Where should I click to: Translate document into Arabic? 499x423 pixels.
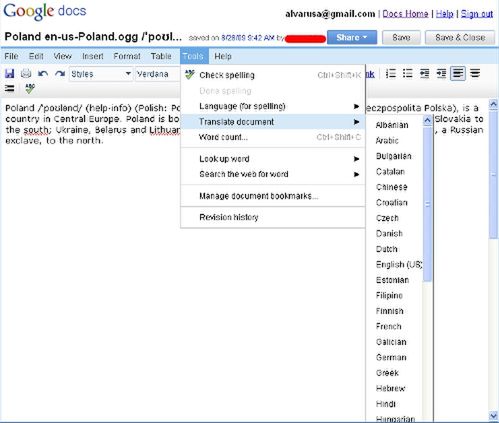(387, 141)
